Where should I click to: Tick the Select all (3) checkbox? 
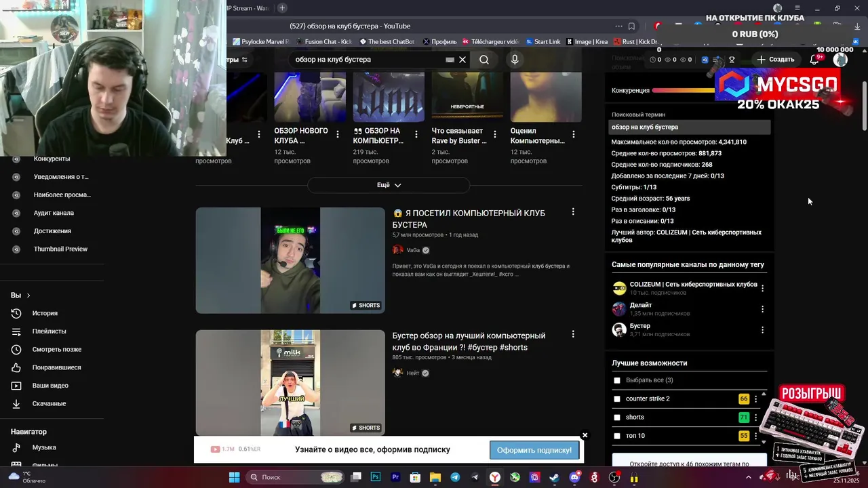click(x=617, y=380)
